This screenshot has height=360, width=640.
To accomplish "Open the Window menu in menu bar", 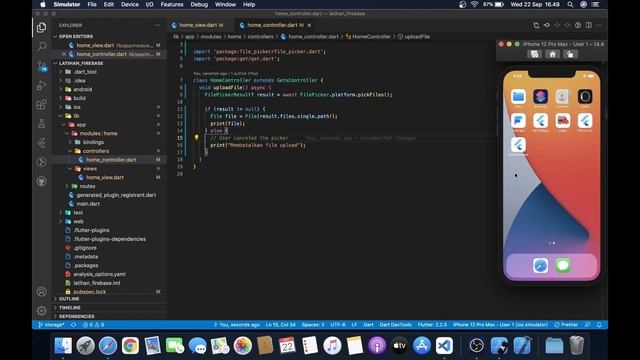I will click(x=225, y=4).
